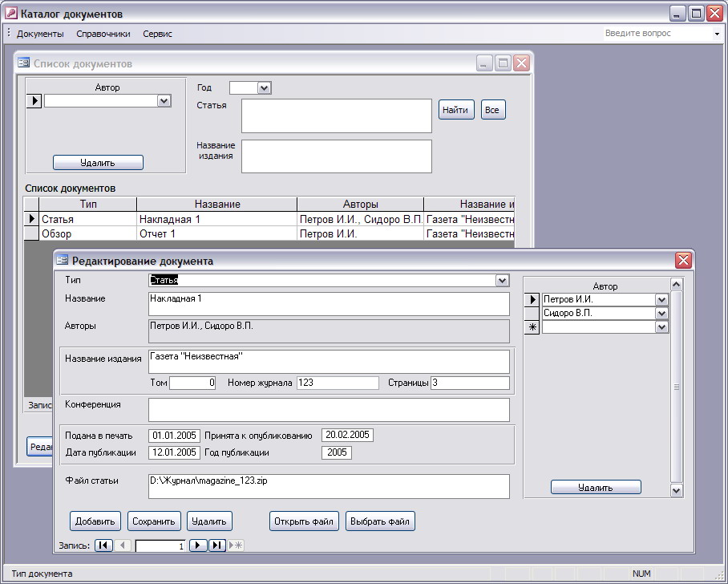This screenshot has height=584, width=728.
Task: Click the Открыть файл button
Action: point(304,521)
